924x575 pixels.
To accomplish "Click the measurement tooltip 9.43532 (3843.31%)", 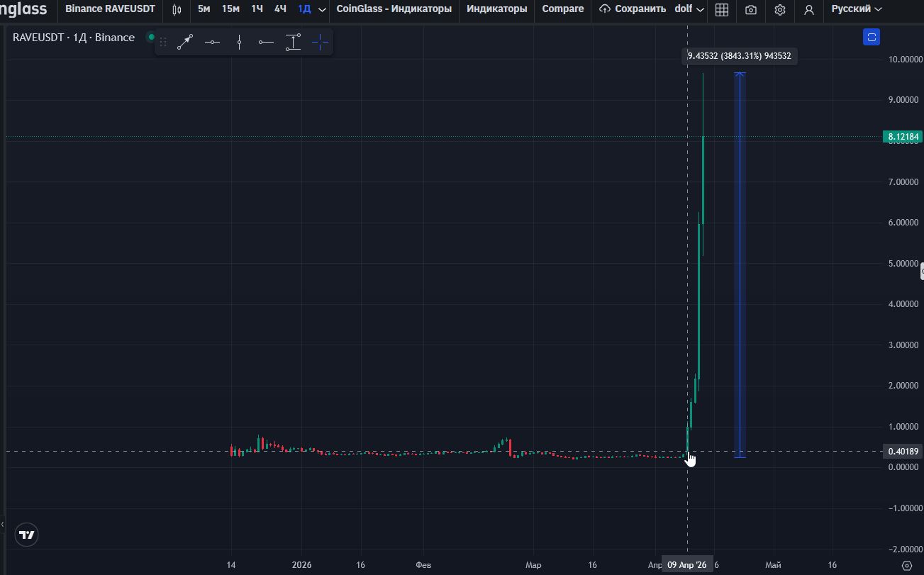I will [x=740, y=56].
